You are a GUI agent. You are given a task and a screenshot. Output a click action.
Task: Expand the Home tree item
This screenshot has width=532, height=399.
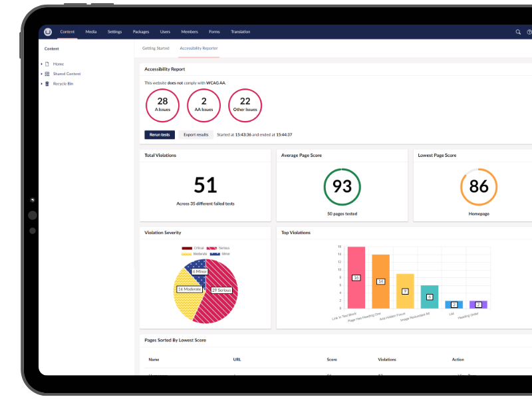(41, 64)
